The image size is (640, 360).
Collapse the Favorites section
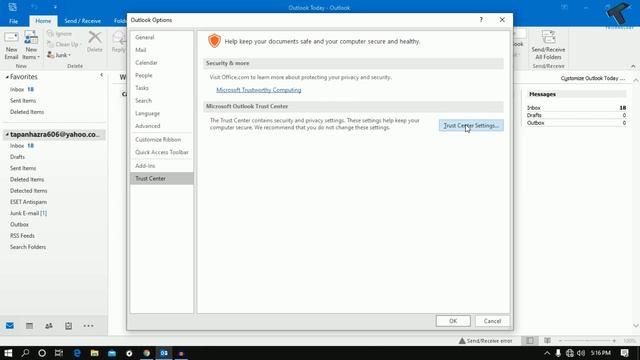tap(7, 77)
